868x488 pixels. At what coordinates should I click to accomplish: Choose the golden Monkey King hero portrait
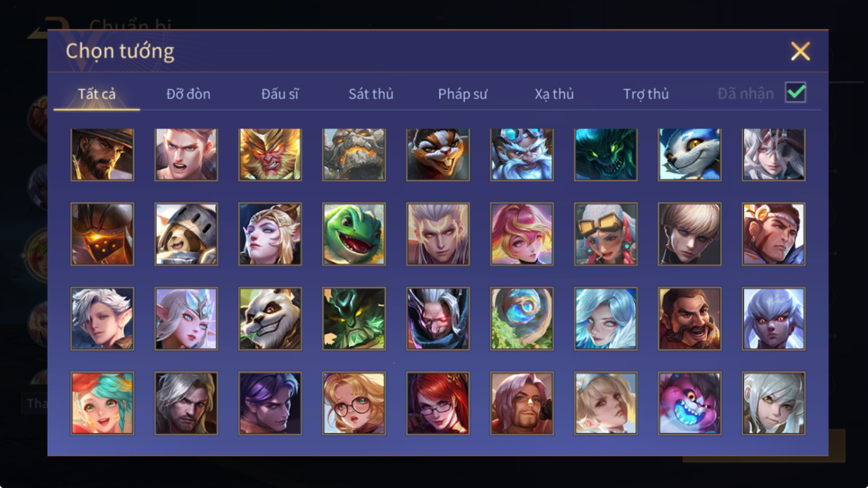click(271, 154)
